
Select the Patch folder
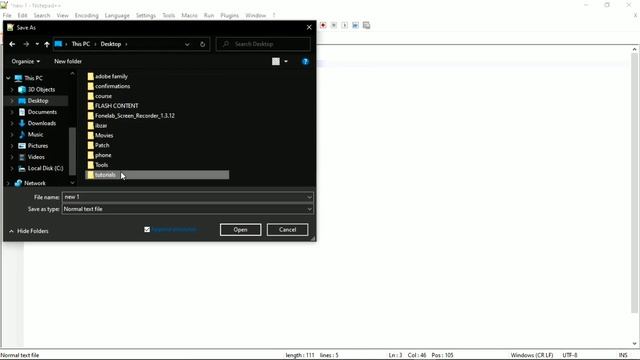tap(102, 145)
